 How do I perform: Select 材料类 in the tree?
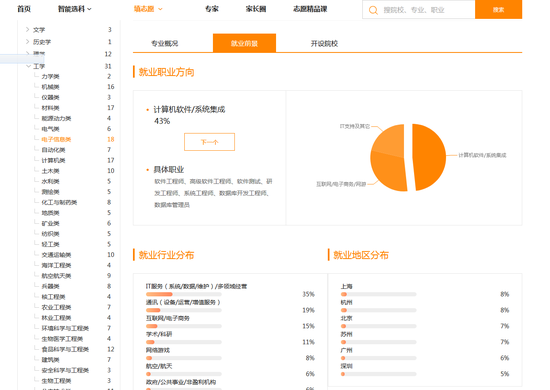[x=51, y=108]
